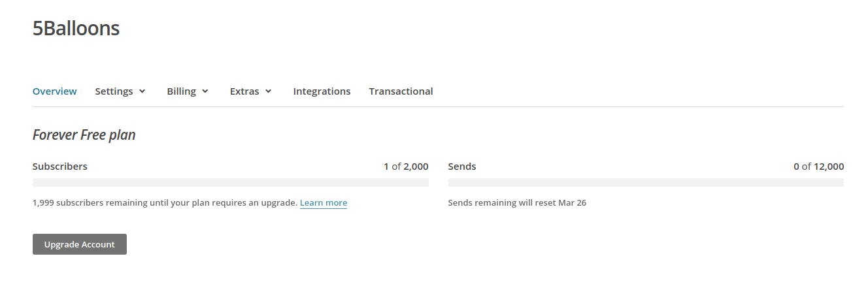Expand the chevron arrow beside Extras
Screen dimensions: 868x286
click(x=269, y=91)
